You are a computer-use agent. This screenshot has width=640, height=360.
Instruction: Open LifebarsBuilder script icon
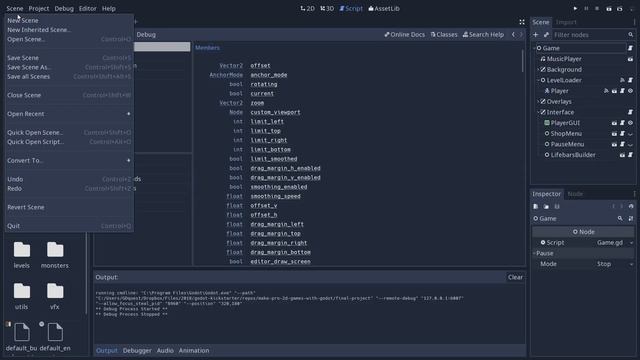coord(630,155)
